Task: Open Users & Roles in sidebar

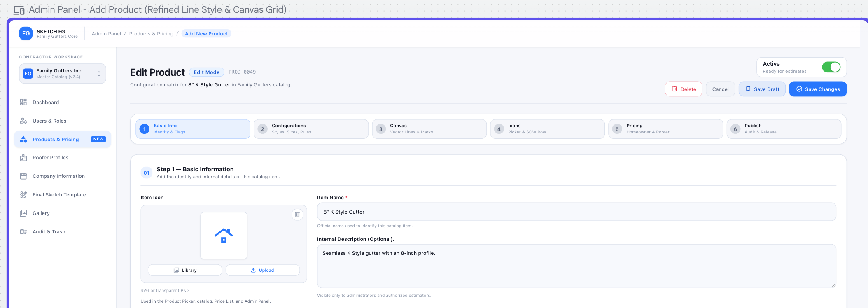Action: click(x=63, y=121)
